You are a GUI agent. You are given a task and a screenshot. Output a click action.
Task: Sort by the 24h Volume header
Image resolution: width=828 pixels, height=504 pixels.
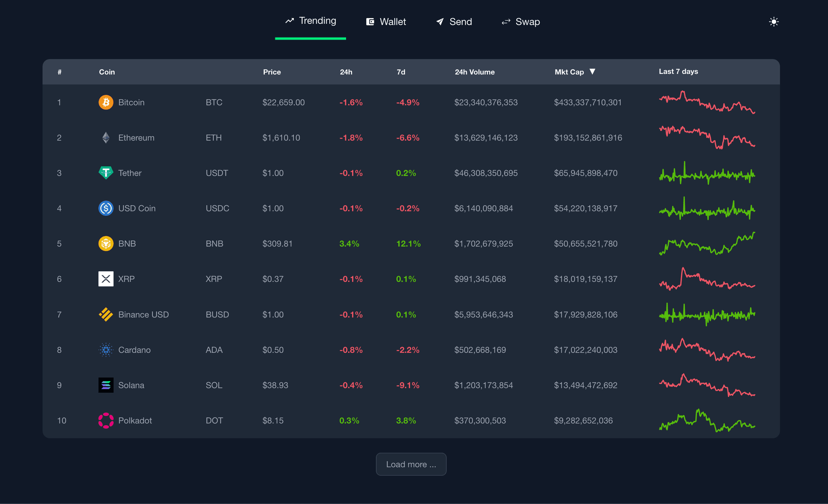[475, 72]
